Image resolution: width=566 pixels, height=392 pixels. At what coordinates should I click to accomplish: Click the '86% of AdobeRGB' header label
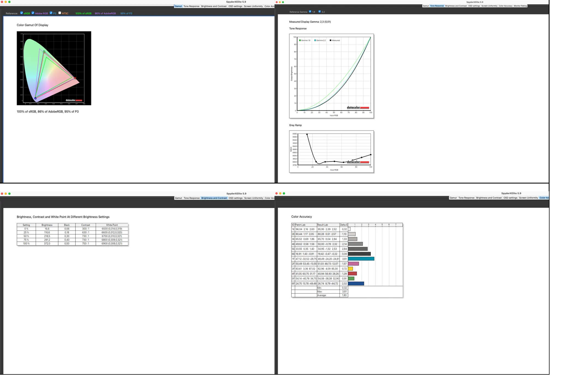(105, 13)
